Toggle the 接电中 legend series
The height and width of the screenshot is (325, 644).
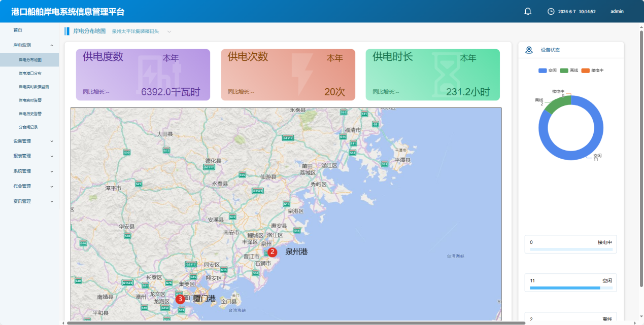(592, 70)
